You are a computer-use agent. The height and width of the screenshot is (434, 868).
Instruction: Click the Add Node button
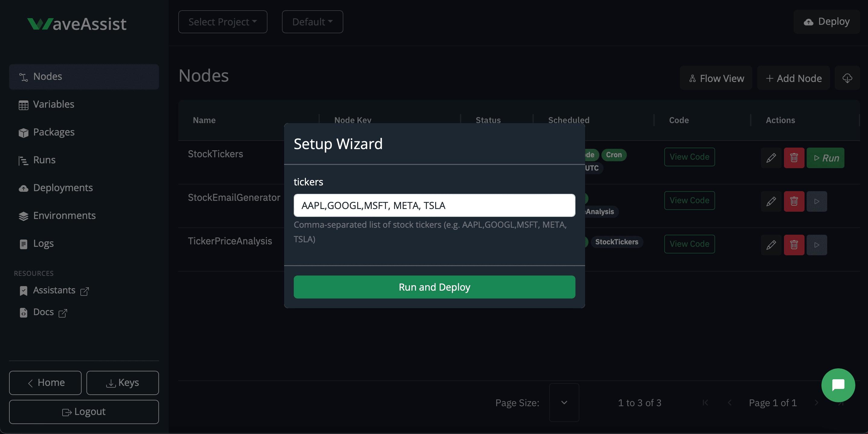[794, 78]
